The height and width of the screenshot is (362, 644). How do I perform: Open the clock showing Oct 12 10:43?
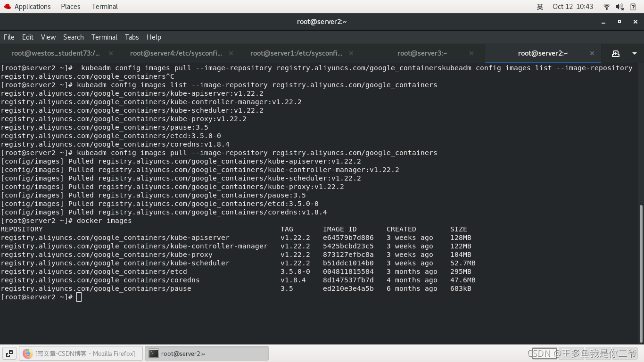point(573,7)
